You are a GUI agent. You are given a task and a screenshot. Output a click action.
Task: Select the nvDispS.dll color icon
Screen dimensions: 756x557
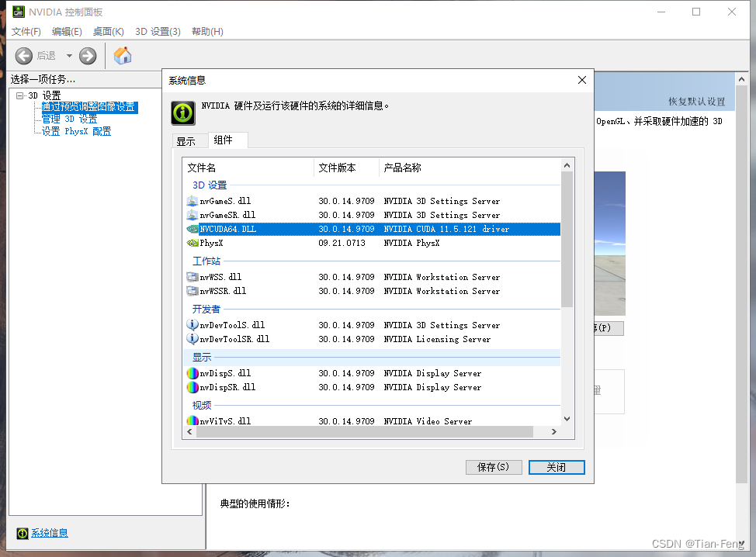click(192, 373)
